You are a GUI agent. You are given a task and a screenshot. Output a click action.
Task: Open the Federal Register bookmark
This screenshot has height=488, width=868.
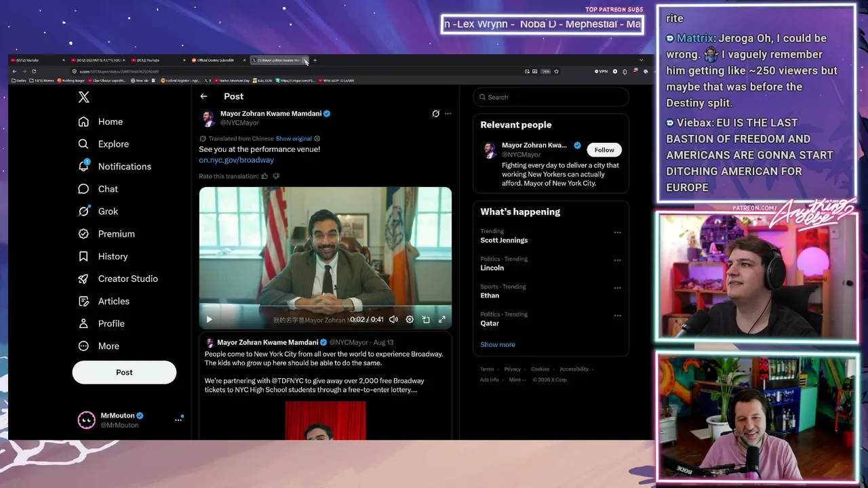pyautogui.click(x=180, y=81)
